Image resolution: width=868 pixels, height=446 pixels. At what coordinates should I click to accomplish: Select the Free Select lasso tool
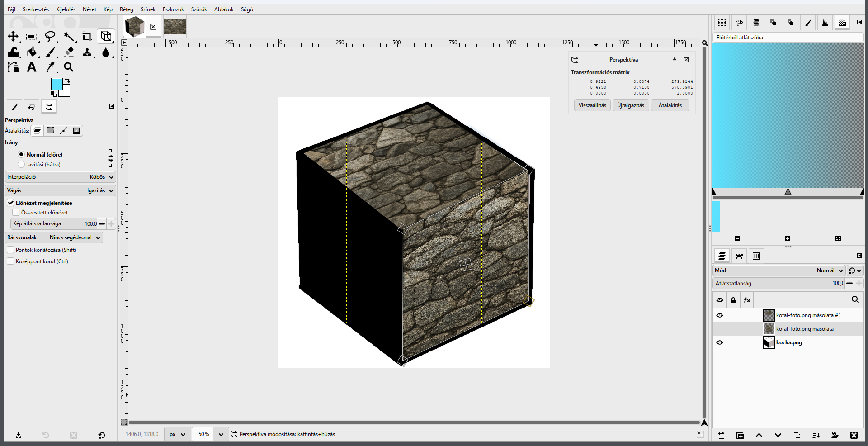[x=50, y=37]
